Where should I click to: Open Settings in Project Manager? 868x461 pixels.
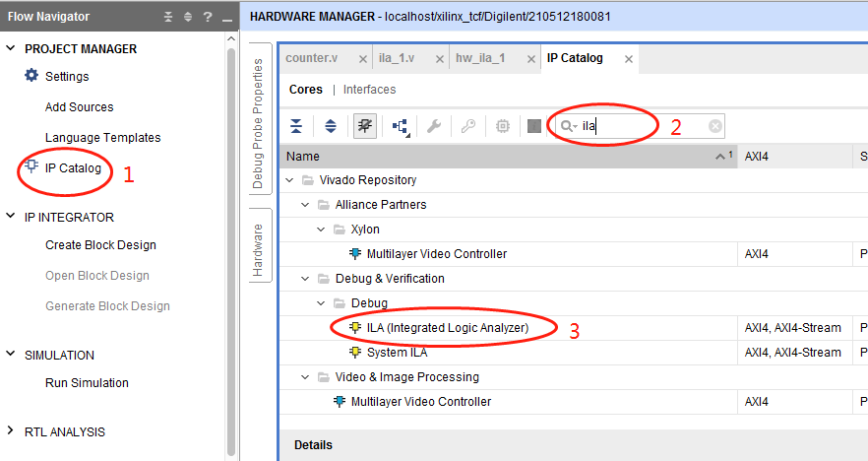click(x=67, y=77)
